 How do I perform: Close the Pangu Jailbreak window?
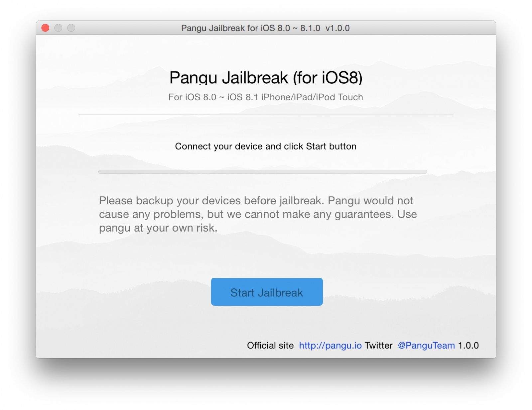coord(46,28)
